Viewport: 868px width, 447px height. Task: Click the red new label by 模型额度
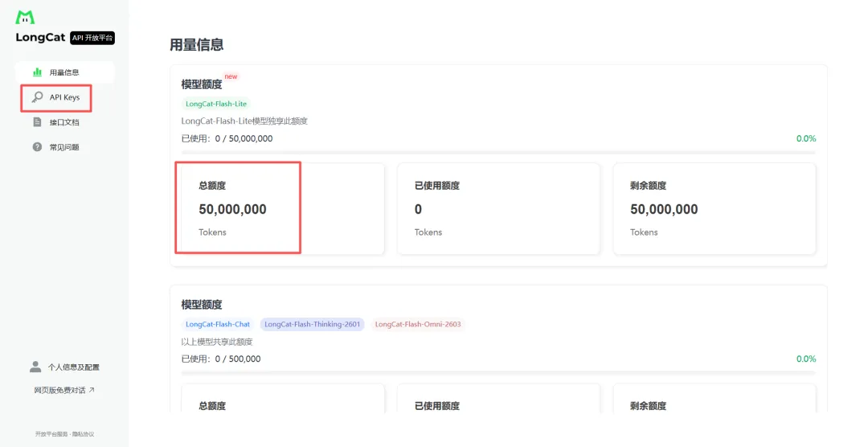(231, 76)
